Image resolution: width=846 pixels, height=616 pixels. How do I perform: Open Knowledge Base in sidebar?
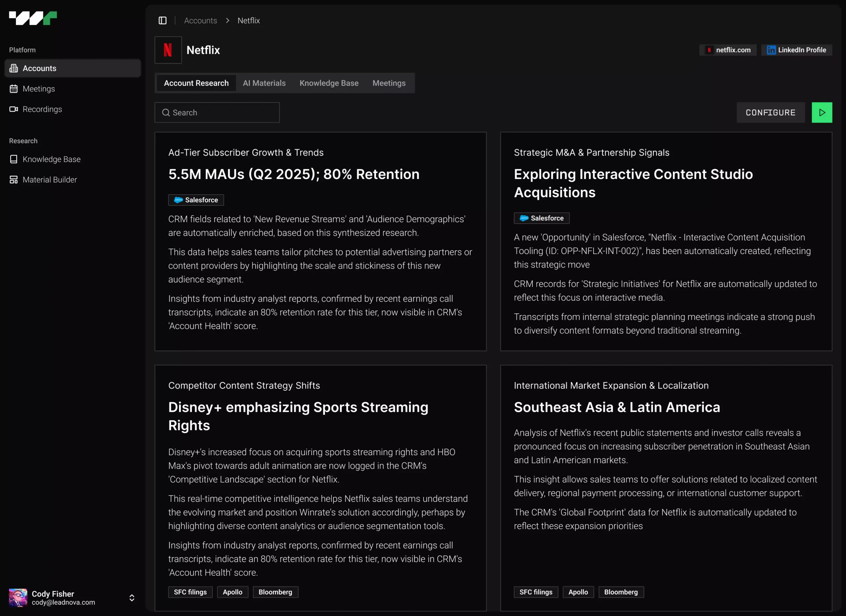(73, 159)
